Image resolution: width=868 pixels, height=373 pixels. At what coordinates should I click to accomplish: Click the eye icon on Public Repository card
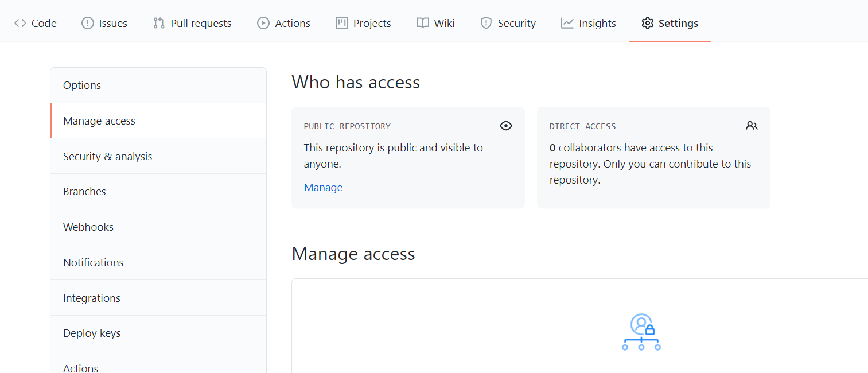pos(505,126)
